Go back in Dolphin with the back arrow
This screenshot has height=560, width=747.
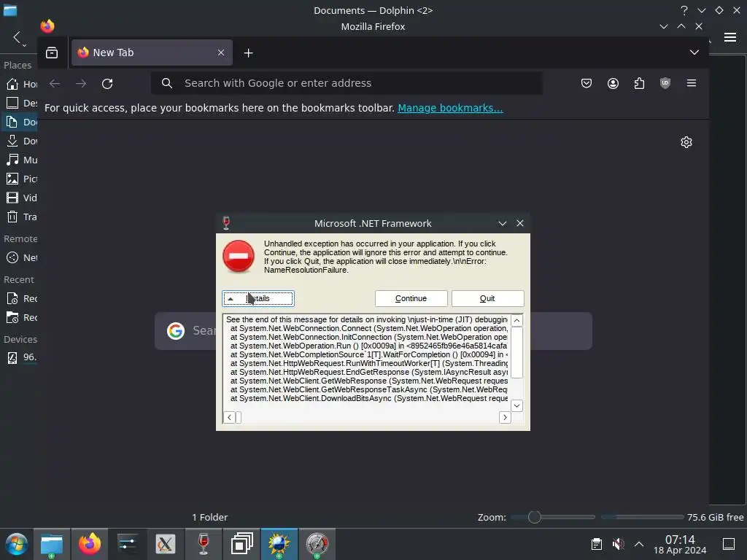tap(17, 37)
